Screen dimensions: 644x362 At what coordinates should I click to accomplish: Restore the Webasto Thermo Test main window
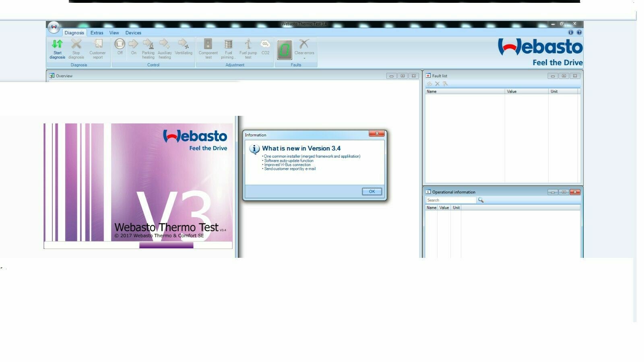(x=562, y=24)
